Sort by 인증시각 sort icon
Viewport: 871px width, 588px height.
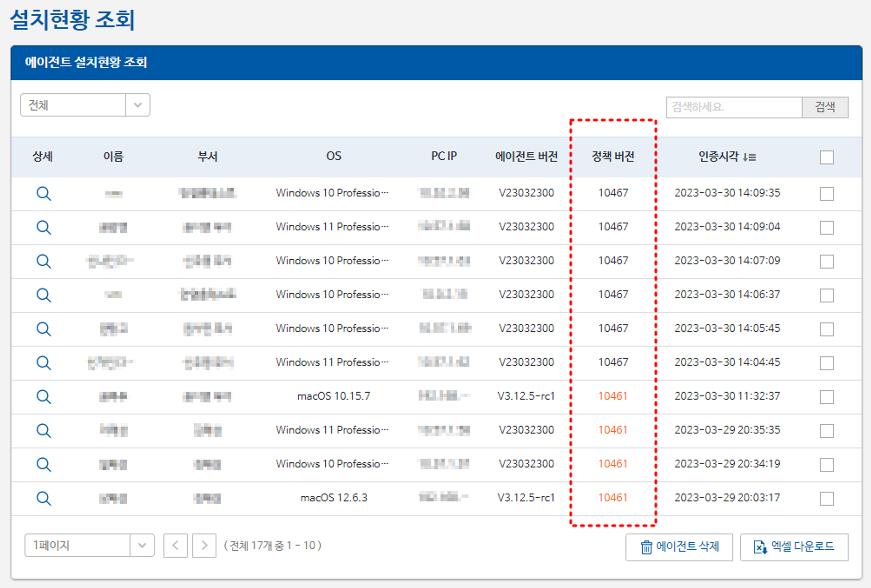749,157
